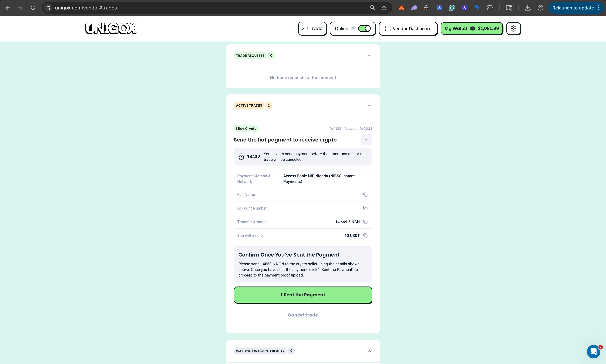The image size is (606, 364).
Task: Open the browser downloads panel
Action: click(x=528, y=8)
